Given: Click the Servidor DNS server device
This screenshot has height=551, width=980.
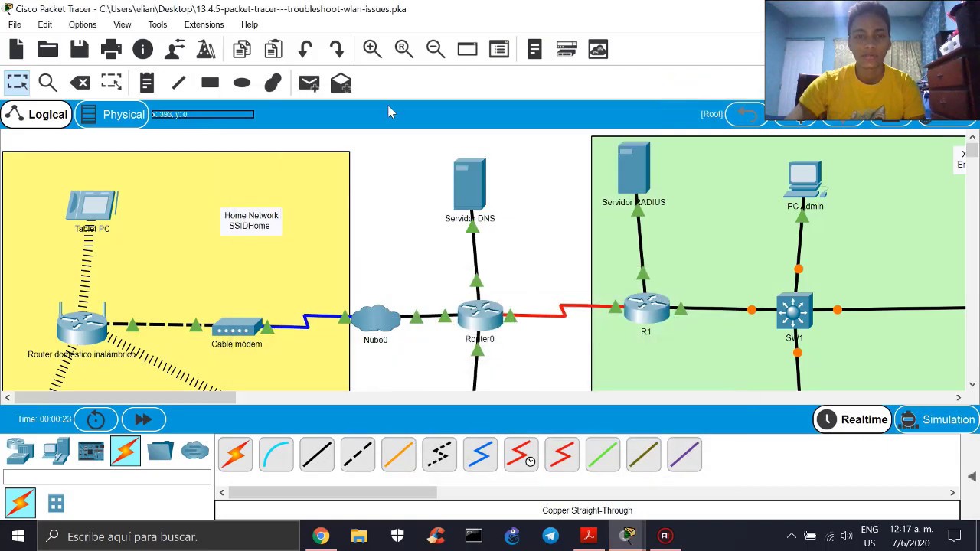Looking at the screenshot, I should (469, 184).
